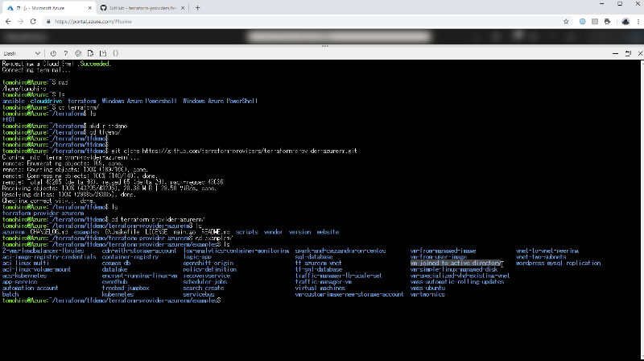Image resolution: width=644 pixels, height=361 pixels.
Task: Click the vmss-ubuntu directory name
Action: click(427, 288)
